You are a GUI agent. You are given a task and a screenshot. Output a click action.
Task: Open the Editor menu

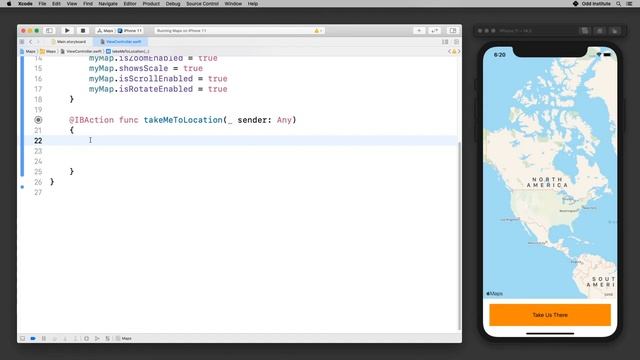(130, 4)
